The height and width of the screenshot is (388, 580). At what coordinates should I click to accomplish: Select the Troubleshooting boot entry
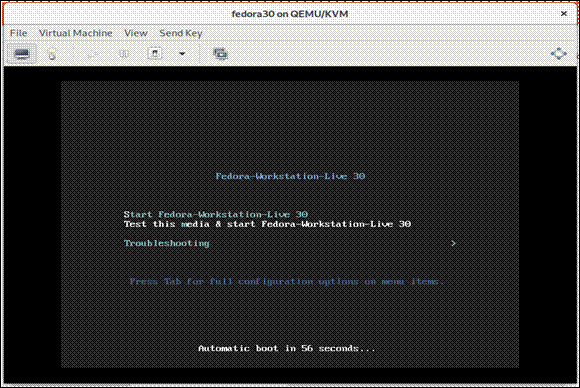[166, 243]
